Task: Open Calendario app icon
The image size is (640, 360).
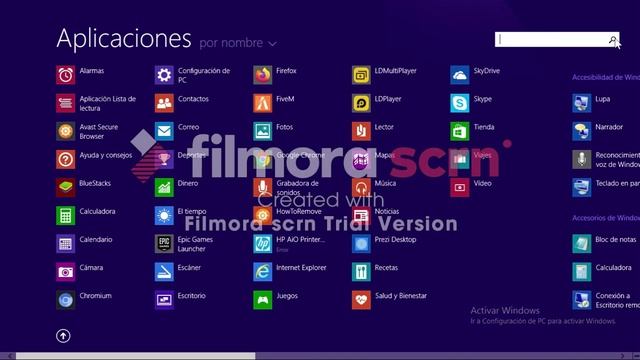Action: [x=65, y=244]
